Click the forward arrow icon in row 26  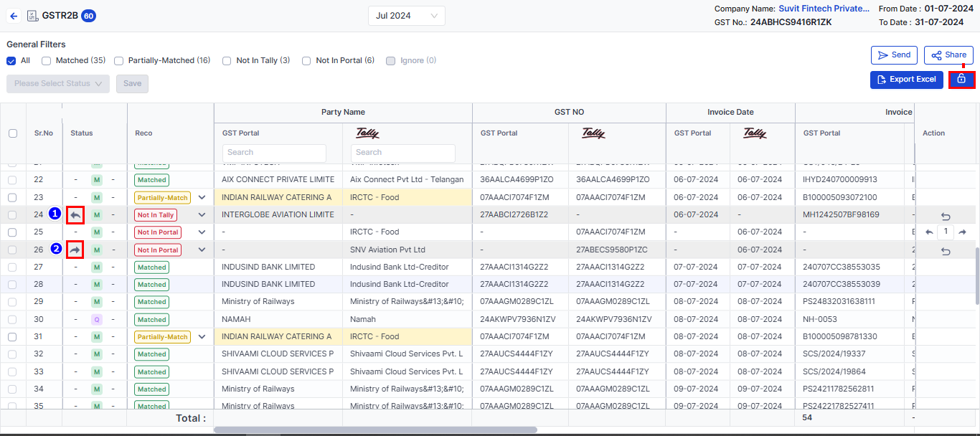click(x=75, y=250)
